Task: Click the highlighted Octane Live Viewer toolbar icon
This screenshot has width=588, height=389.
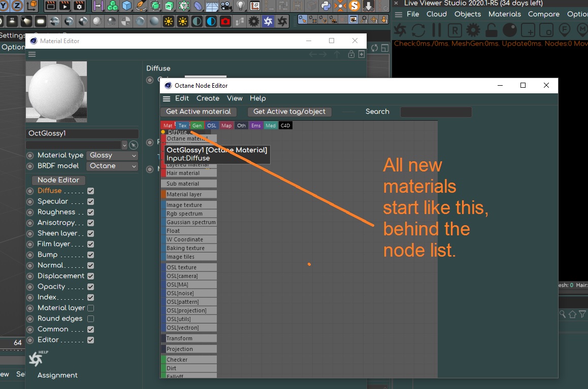Action: pyautogui.click(x=268, y=21)
